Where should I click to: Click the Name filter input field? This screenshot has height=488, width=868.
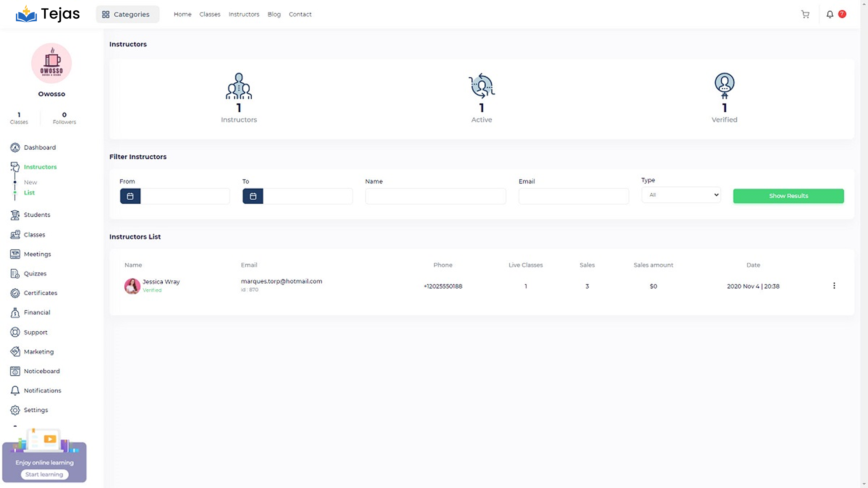[435, 196]
